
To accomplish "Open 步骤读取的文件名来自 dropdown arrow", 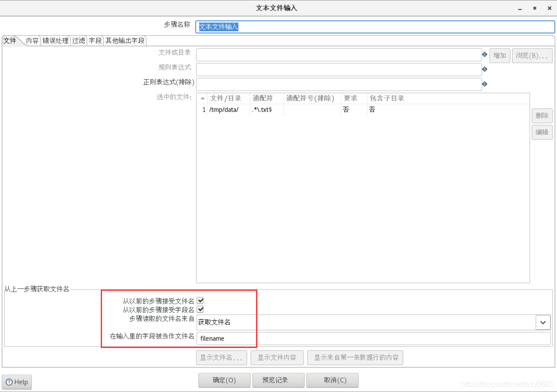I will tap(543, 322).
